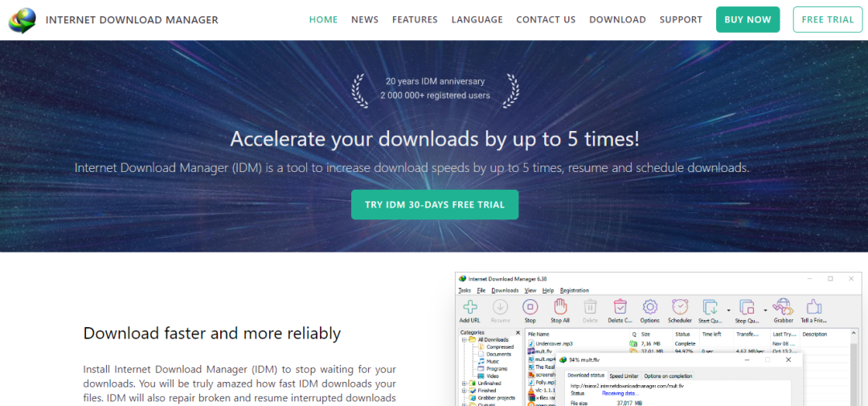Viewport: 868px width, 406px height.
Task: Go to HOME in site navigation
Action: pyautogui.click(x=323, y=20)
